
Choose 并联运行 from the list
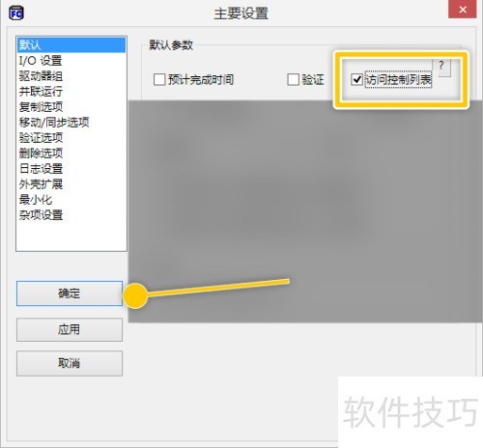[x=71, y=92]
